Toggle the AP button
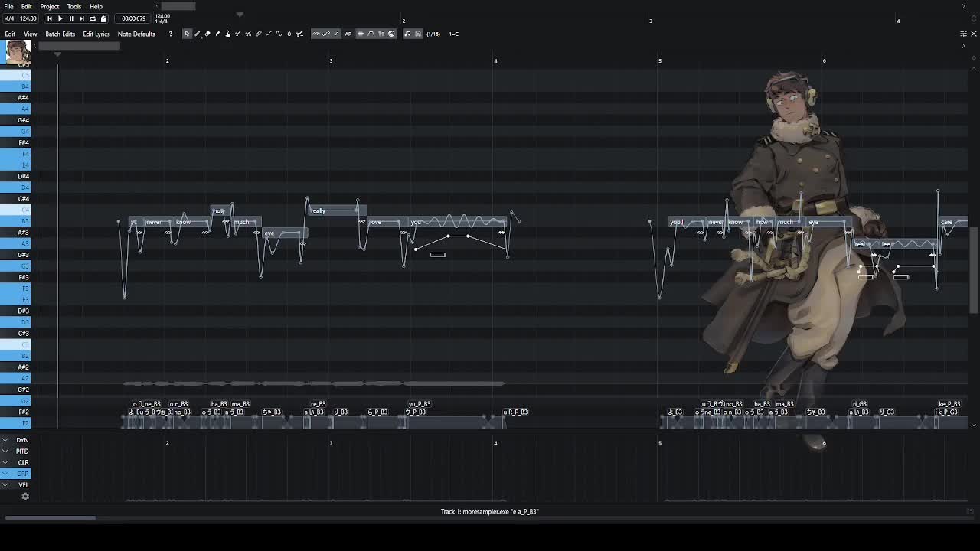Viewport: 980px width, 551px height. click(348, 34)
